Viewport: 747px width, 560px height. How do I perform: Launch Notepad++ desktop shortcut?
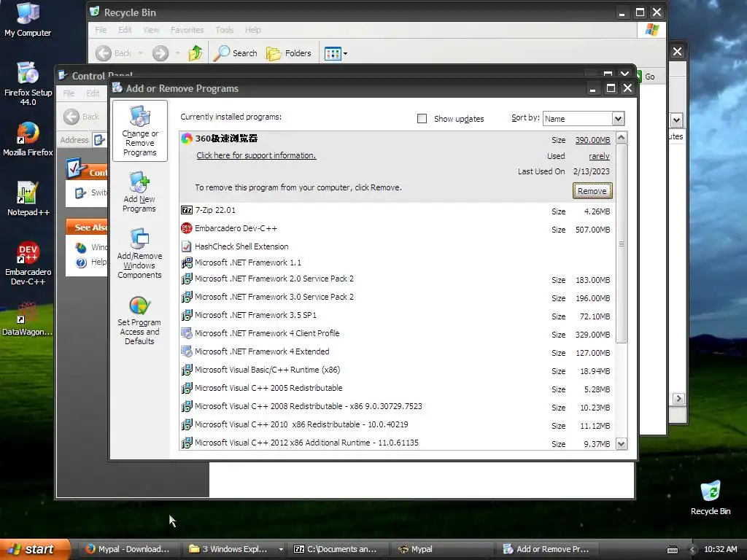pyautogui.click(x=28, y=199)
